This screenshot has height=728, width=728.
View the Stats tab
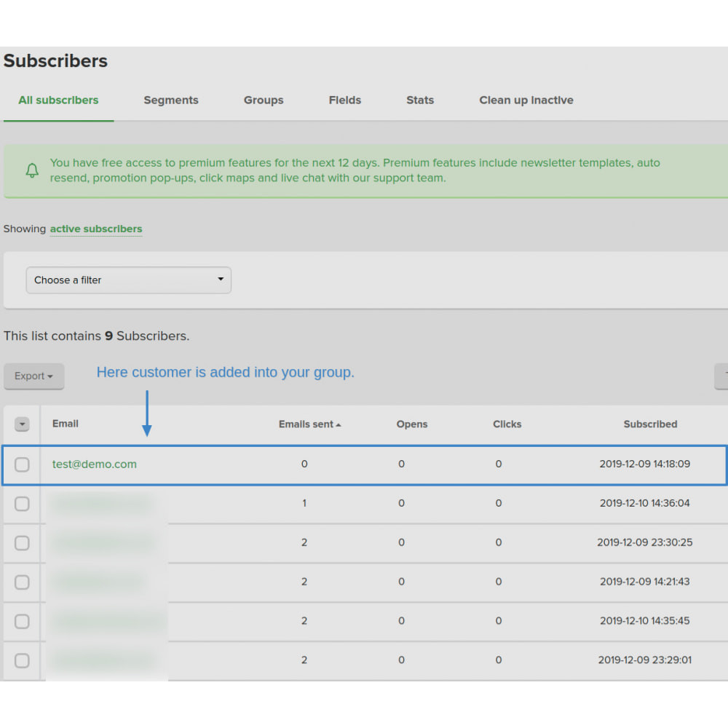420,100
